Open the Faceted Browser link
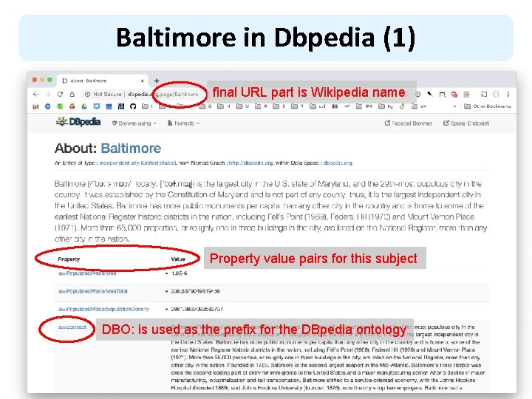Viewport: 532px width, 399px height. click(x=409, y=123)
